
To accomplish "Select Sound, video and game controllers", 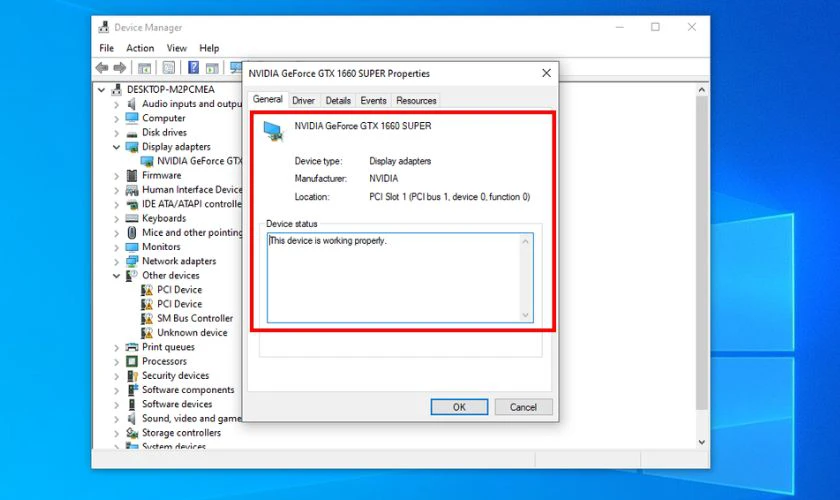I will point(191,419).
